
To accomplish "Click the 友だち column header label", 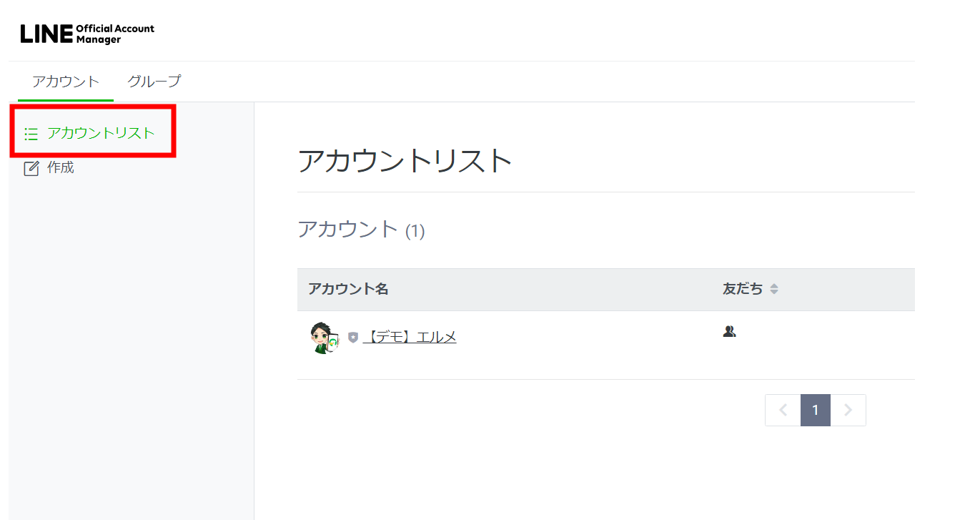I will point(743,289).
